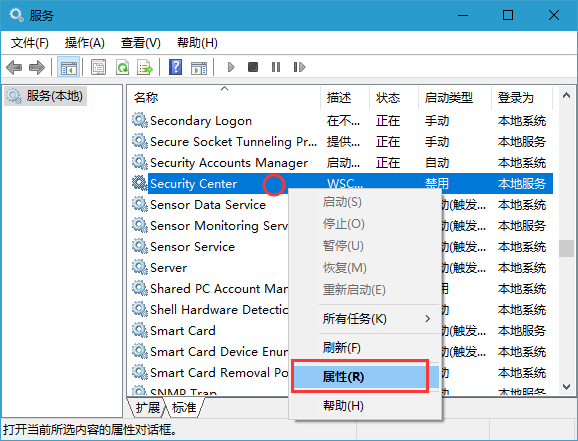Select the Sensor Data Service name
Image resolution: width=578 pixels, height=441 pixels.
[x=208, y=205]
